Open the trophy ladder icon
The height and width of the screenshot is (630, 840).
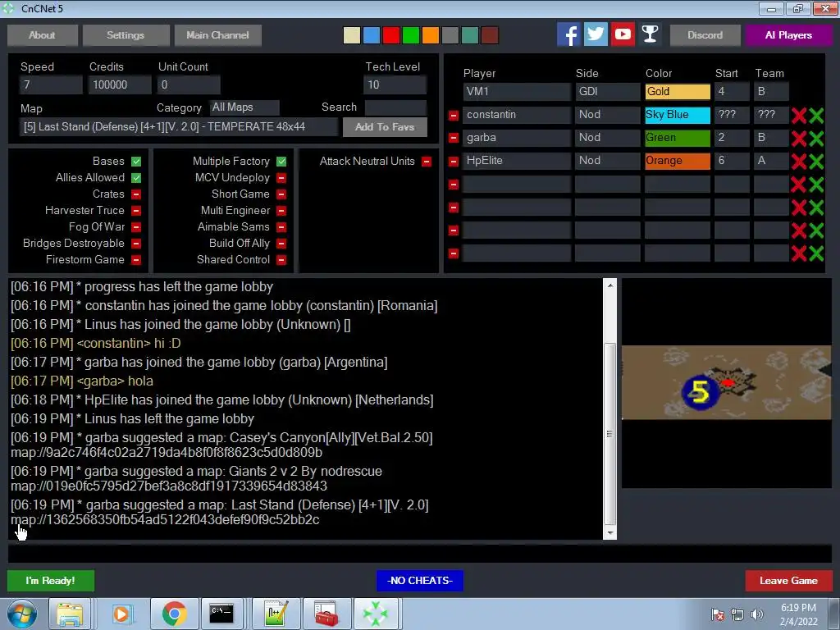650,34
